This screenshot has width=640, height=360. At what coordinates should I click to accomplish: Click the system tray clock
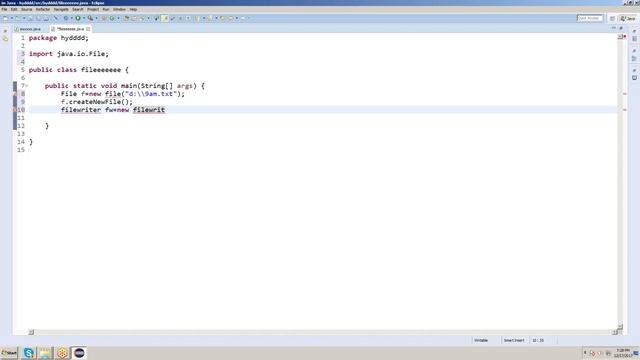[x=622, y=353]
